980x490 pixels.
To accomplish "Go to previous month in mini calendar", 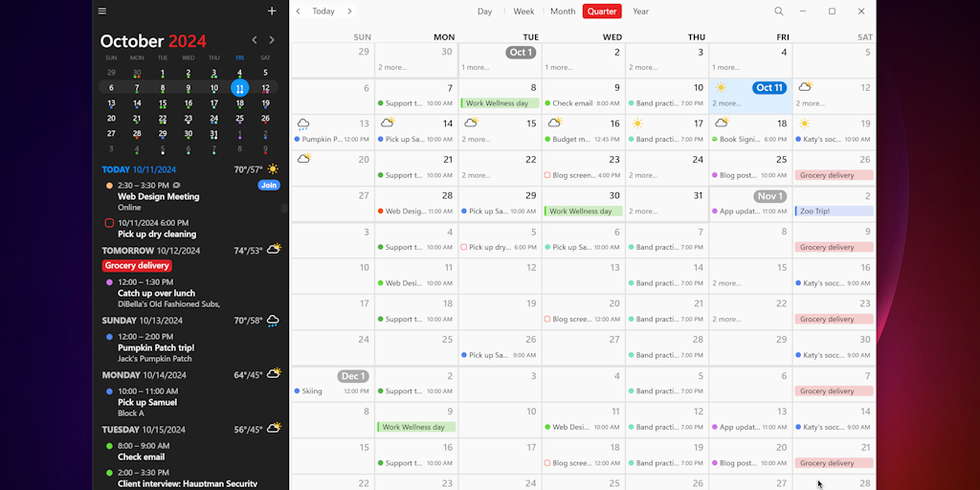I will (x=255, y=40).
